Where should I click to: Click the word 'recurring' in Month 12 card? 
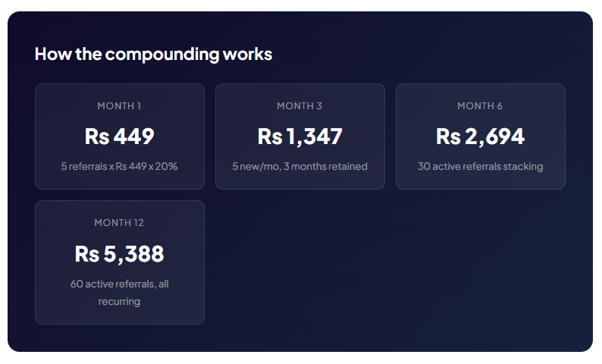tap(119, 302)
